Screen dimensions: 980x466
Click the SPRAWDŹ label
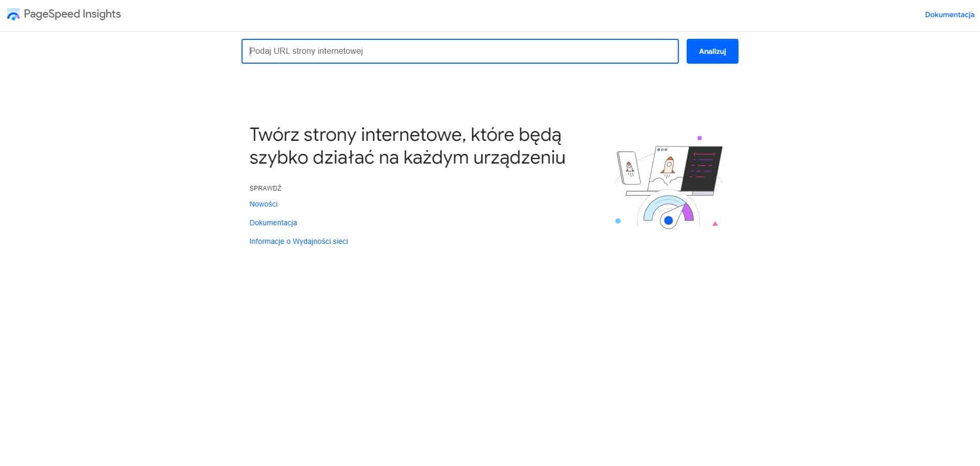265,188
